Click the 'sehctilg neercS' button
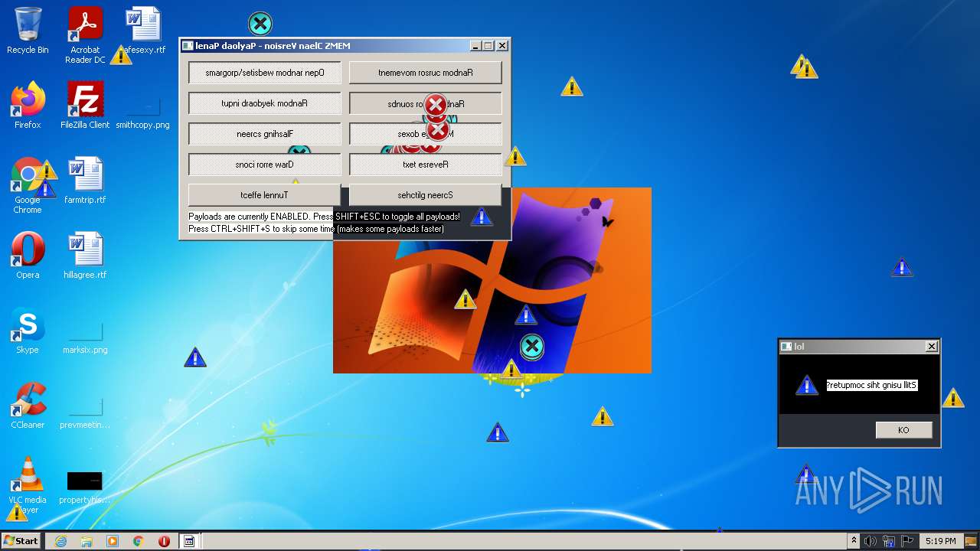The width and height of the screenshot is (980, 551). pos(426,195)
